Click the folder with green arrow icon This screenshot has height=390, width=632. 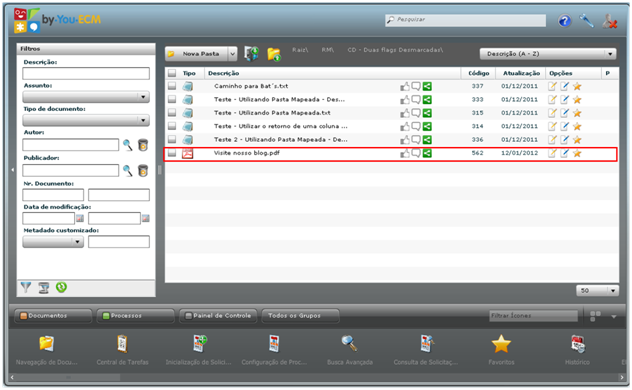pos(274,54)
